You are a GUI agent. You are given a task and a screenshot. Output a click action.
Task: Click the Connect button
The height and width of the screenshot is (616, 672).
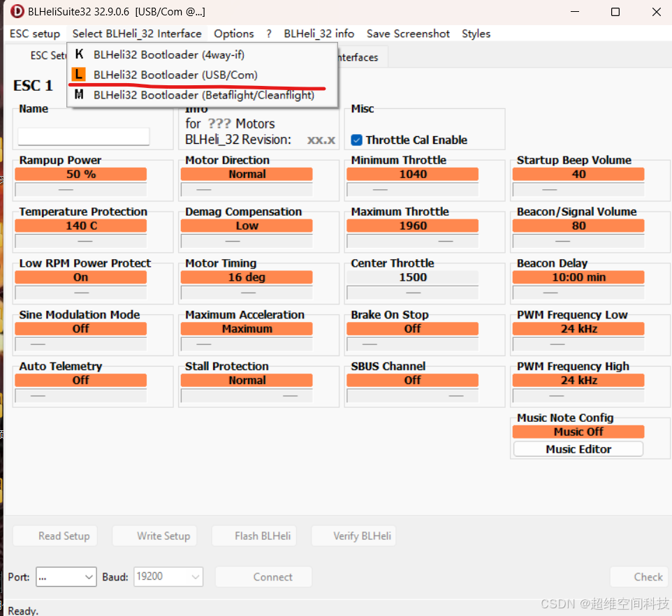click(263, 577)
